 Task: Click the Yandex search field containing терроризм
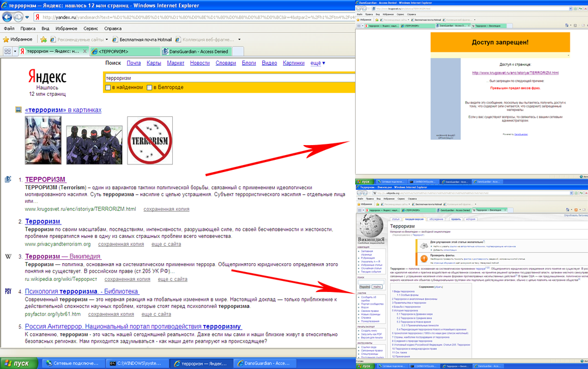click(229, 78)
